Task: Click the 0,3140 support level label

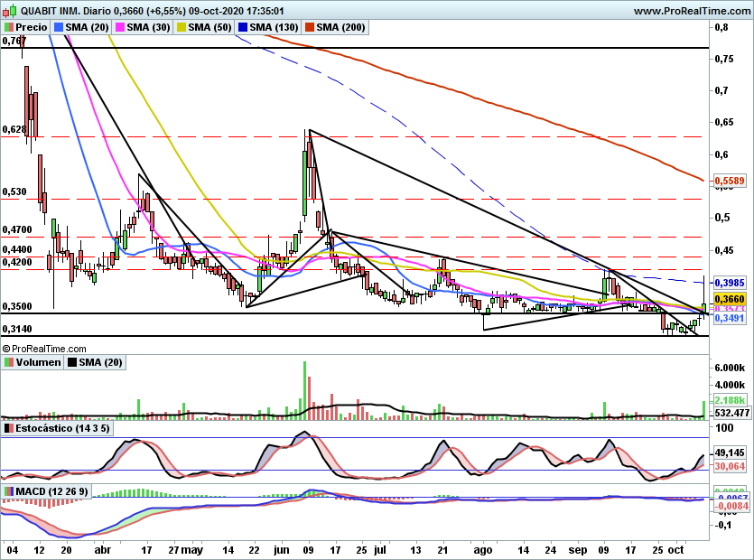Action: click(17, 329)
